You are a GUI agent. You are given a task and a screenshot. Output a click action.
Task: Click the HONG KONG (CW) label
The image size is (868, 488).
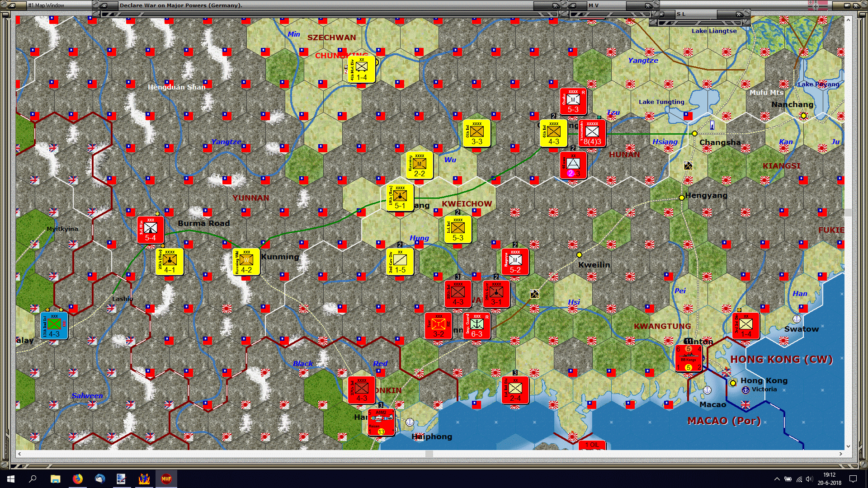pyautogui.click(x=782, y=359)
